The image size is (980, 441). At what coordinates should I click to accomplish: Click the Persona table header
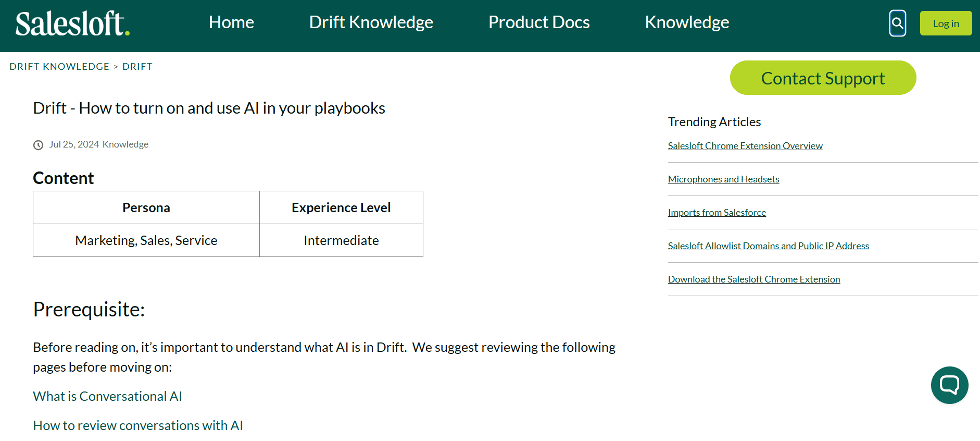tap(146, 207)
